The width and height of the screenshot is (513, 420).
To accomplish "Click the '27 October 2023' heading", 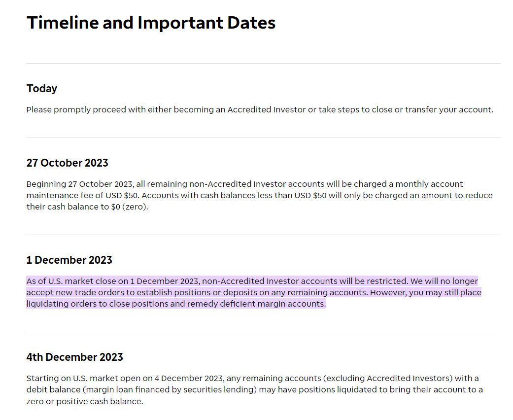I will [x=68, y=163].
